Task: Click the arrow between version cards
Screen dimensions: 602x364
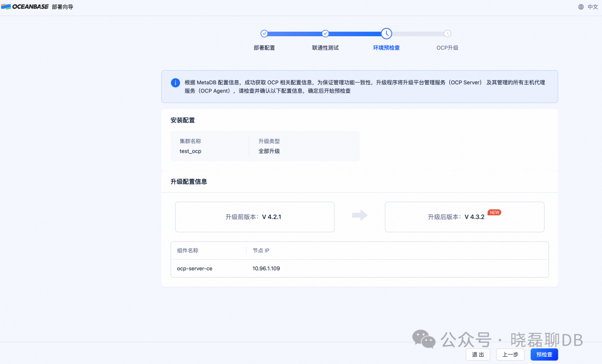Action: click(x=360, y=215)
